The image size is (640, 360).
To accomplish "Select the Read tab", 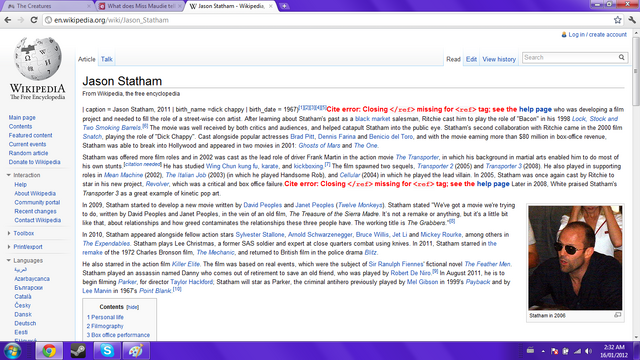I will [x=453, y=59].
